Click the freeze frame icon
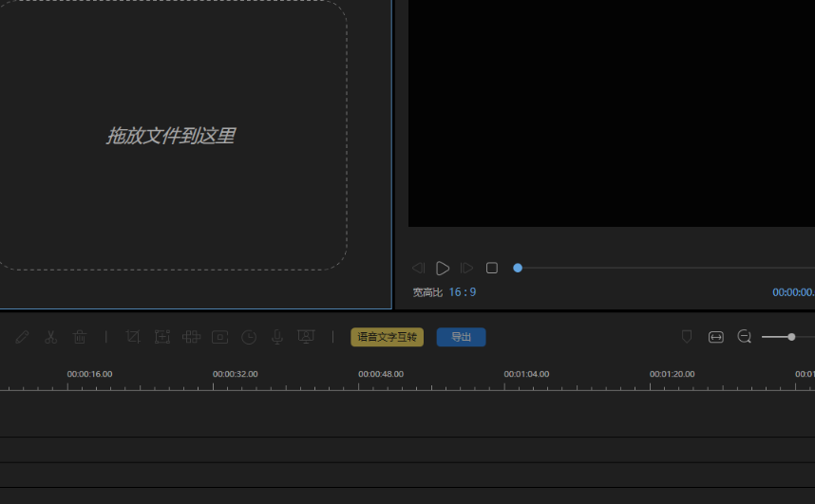 pyautogui.click(x=219, y=337)
